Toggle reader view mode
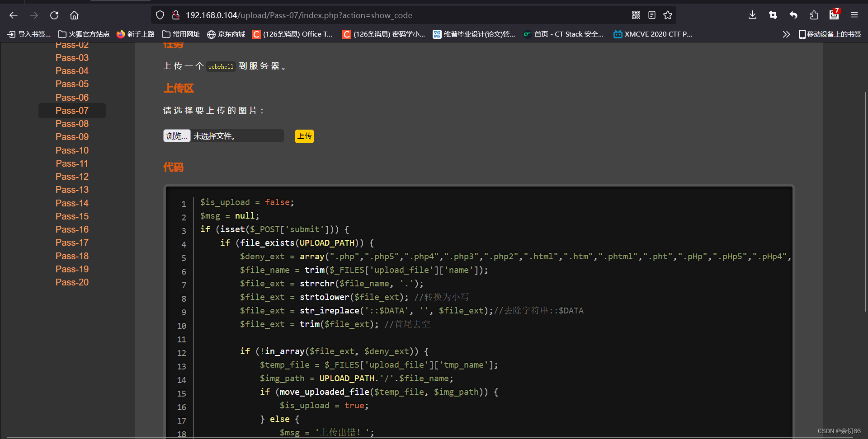This screenshot has width=868, height=439. [651, 15]
